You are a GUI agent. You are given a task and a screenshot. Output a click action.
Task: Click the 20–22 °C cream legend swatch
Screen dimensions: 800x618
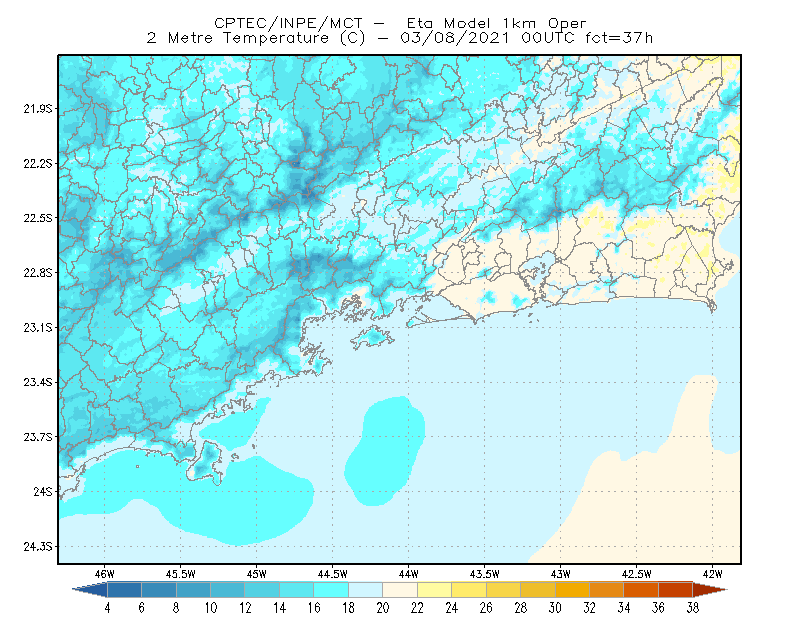click(x=400, y=590)
